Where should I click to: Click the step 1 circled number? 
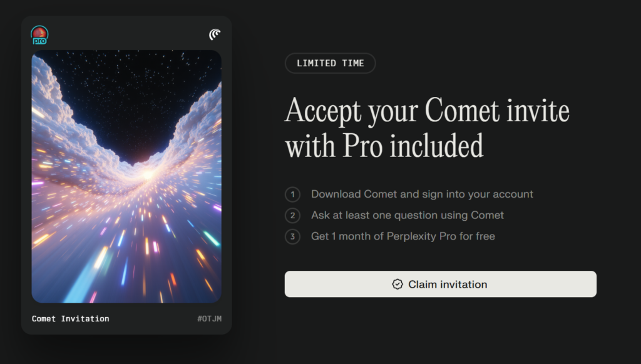(292, 195)
